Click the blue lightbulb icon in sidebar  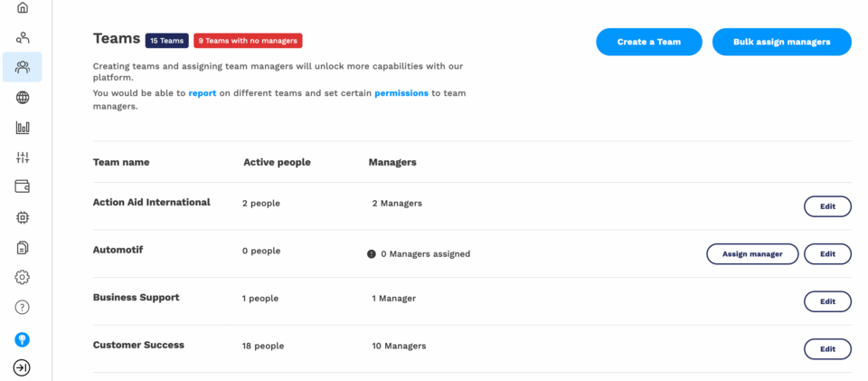click(23, 339)
